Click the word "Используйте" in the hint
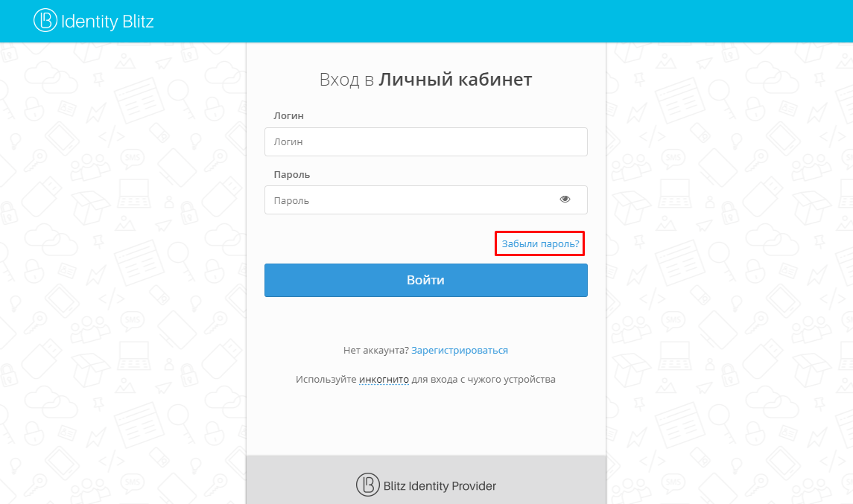 click(326, 380)
